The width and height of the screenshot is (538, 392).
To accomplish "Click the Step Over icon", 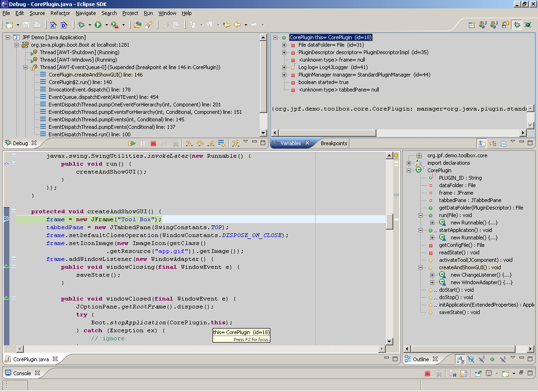I will click(200, 143).
